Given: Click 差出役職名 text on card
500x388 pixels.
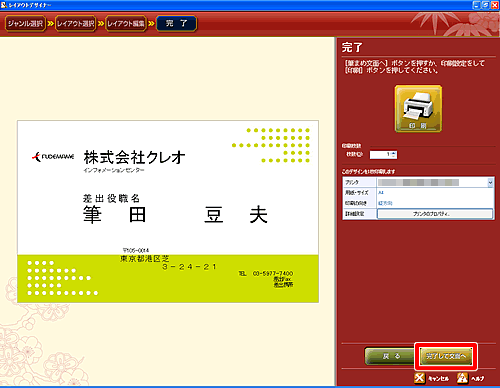Looking at the screenshot, I should [x=111, y=198].
